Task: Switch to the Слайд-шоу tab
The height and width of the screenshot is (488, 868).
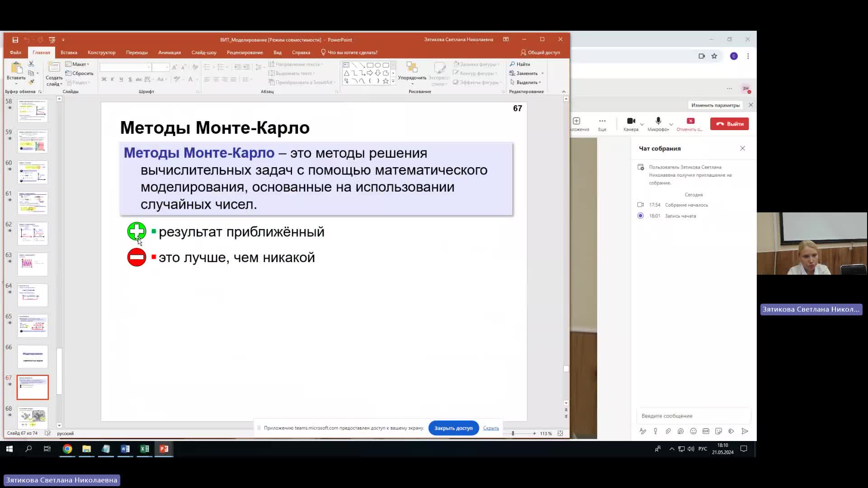Action: click(204, 52)
